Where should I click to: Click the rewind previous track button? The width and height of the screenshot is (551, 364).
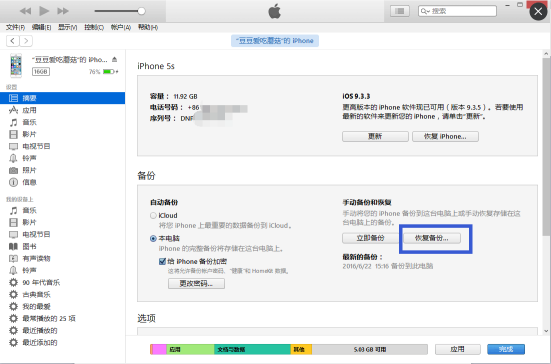click(x=25, y=11)
